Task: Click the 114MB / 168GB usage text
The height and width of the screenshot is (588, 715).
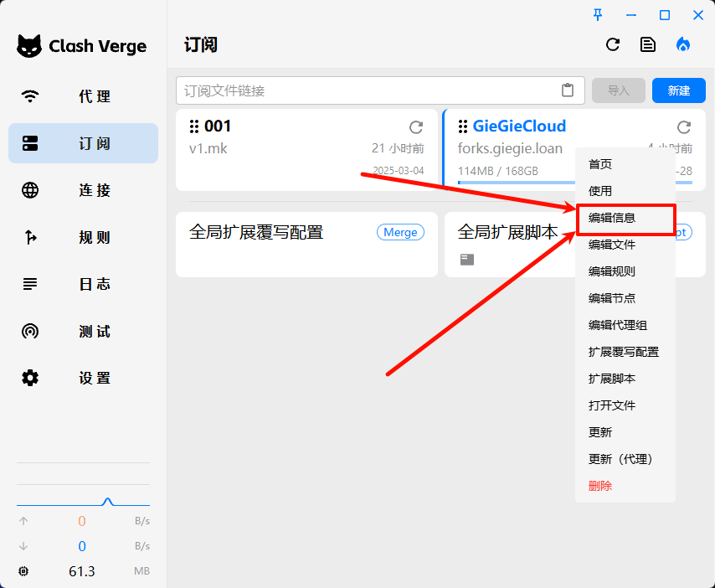Action: (x=498, y=171)
